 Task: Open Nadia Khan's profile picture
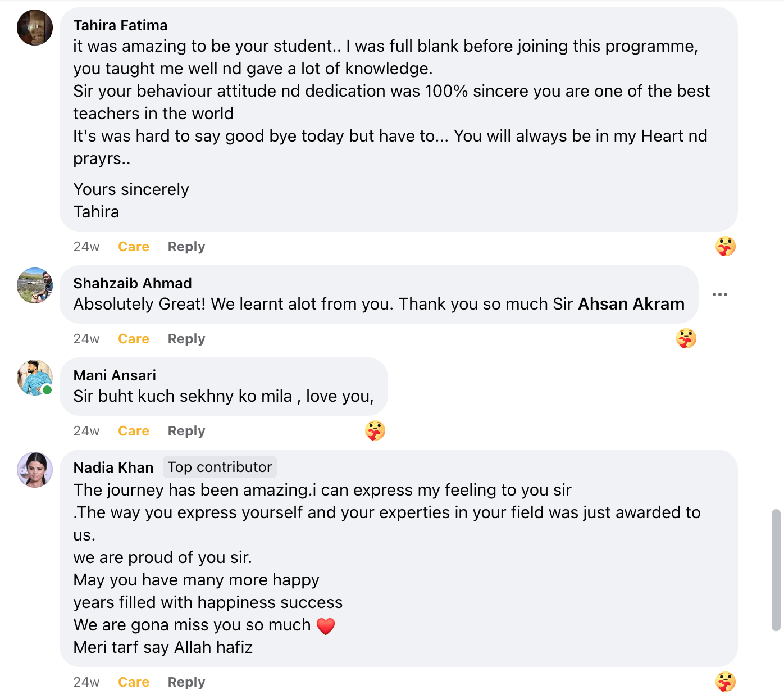(x=35, y=470)
